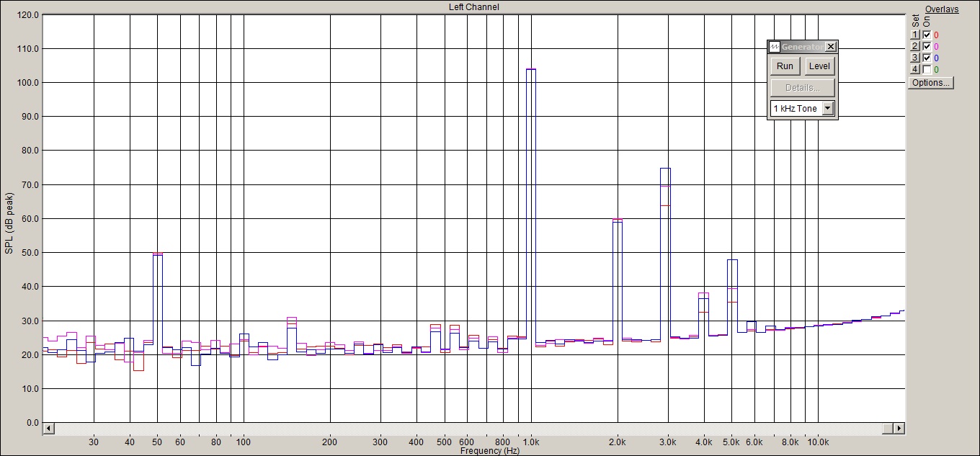Disable the overlay 3 On checkbox
The width and height of the screenshot is (980, 456).
coord(927,58)
